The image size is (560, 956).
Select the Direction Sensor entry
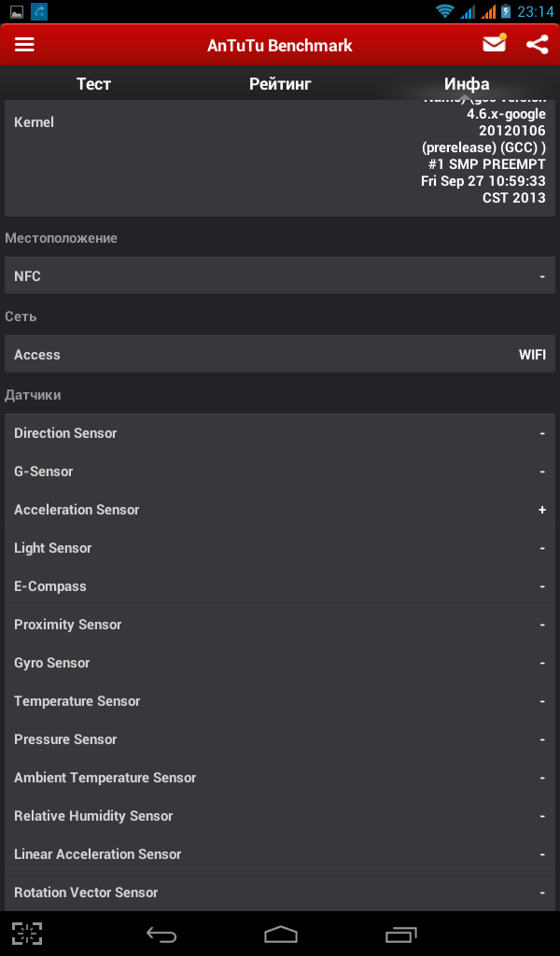coord(280,433)
